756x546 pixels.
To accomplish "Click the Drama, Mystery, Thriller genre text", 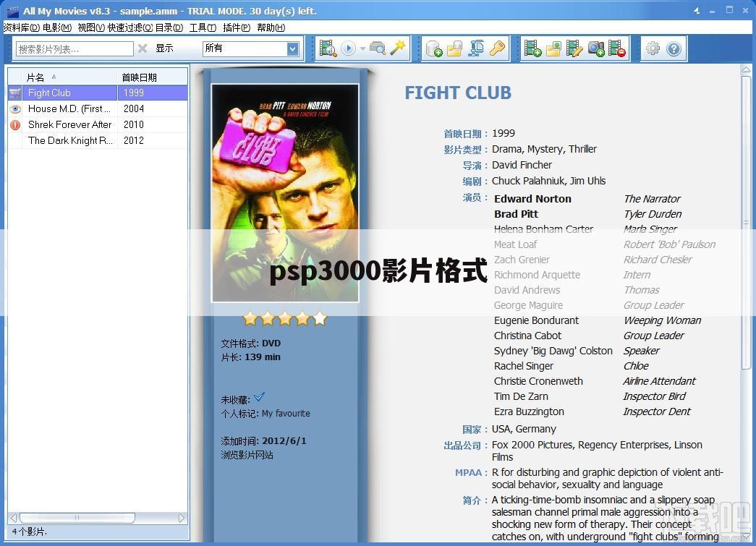I will 544,149.
